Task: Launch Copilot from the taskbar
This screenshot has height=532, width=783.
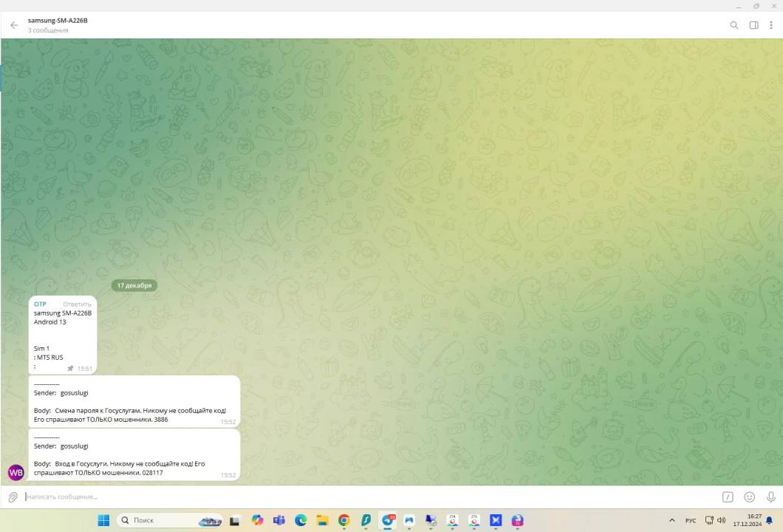Action: (x=257, y=520)
